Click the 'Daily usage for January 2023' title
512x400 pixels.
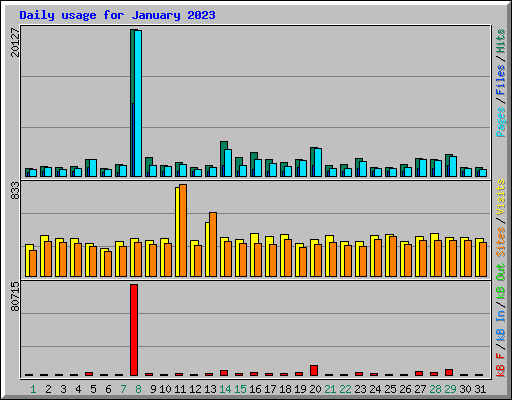coord(117,15)
